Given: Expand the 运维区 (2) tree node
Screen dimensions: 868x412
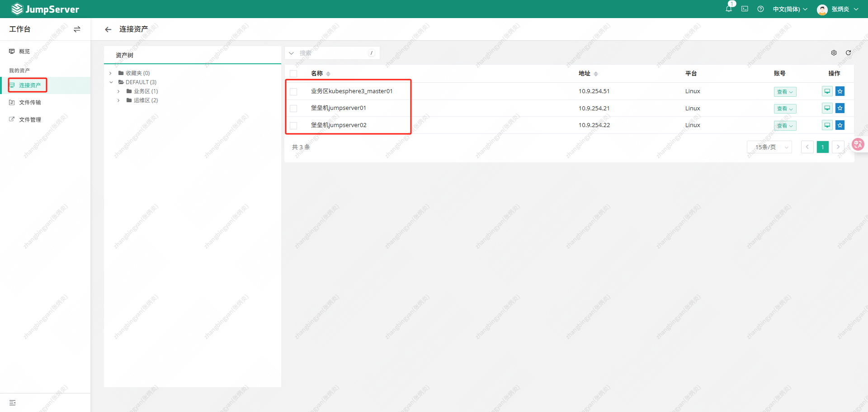Looking at the screenshot, I should tap(118, 100).
